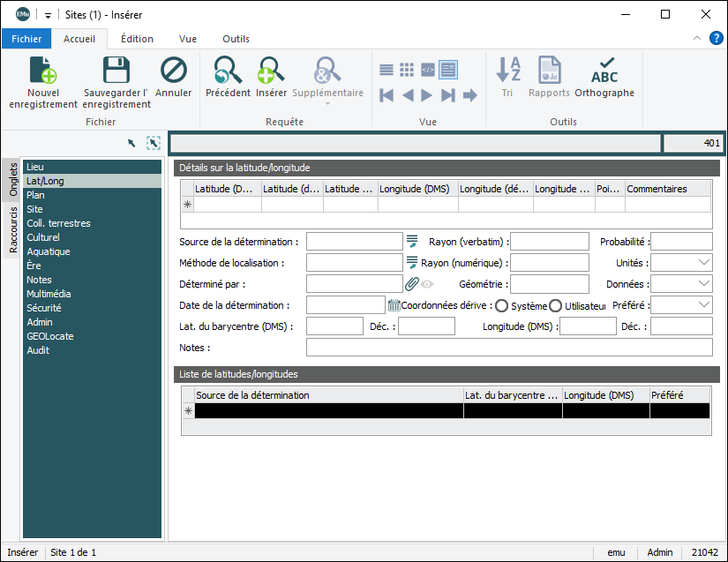Click the Insérer query icon
This screenshot has width=728, height=562.
pos(271,71)
